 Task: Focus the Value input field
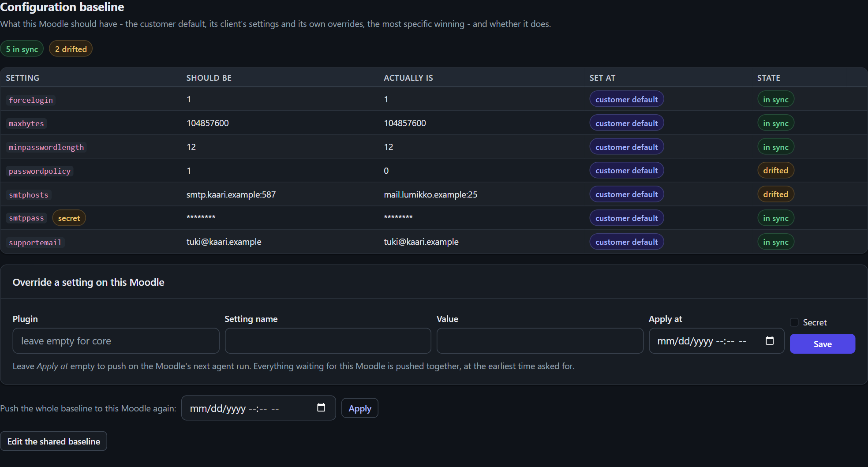[x=540, y=341]
